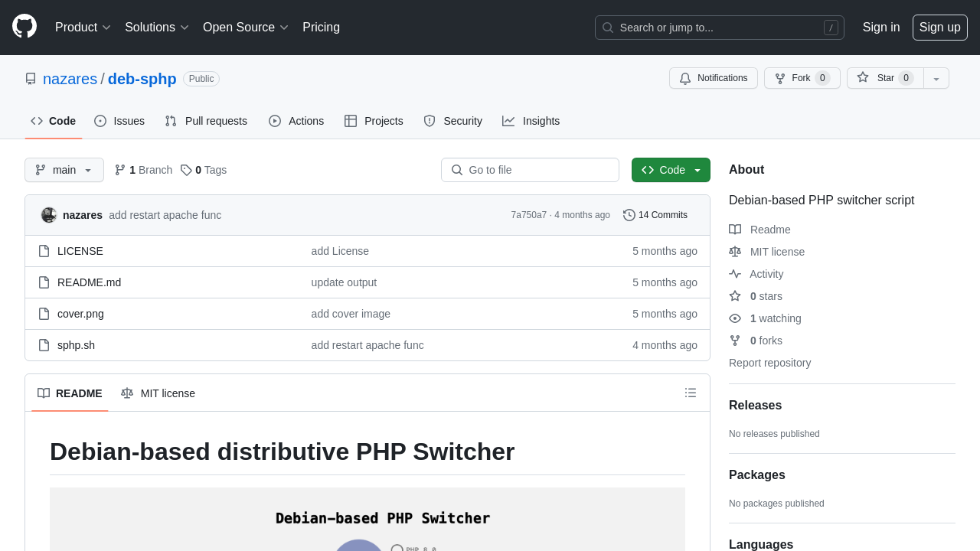980x551 pixels.
Task: Open the star lists dropdown arrow
Action: (936, 78)
